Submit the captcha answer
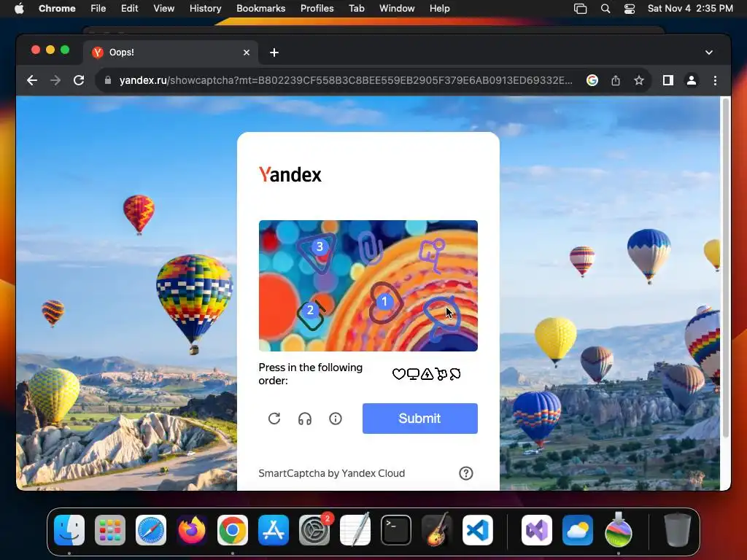Image resolution: width=747 pixels, height=560 pixels. pos(419,418)
